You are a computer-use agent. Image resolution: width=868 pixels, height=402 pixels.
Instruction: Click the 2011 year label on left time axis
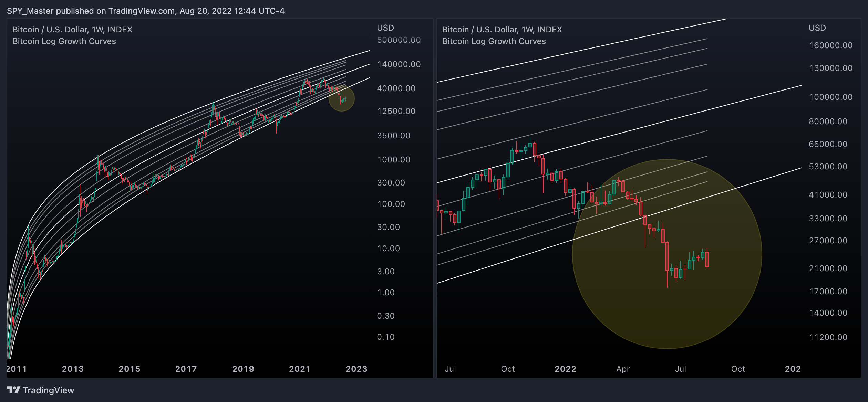click(x=17, y=369)
